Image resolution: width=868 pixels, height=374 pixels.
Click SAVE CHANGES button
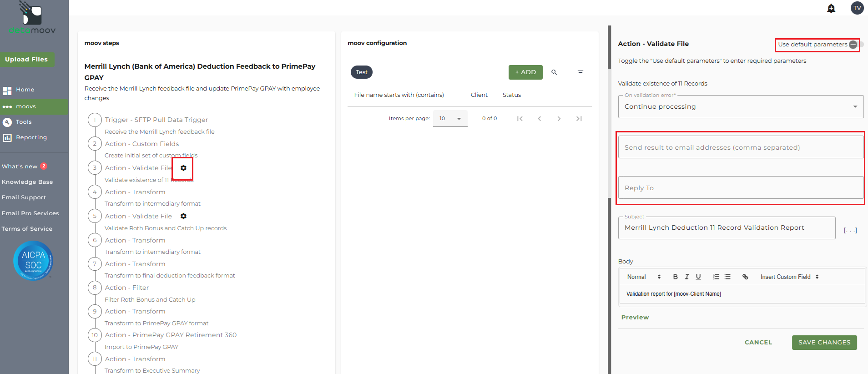(x=824, y=343)
